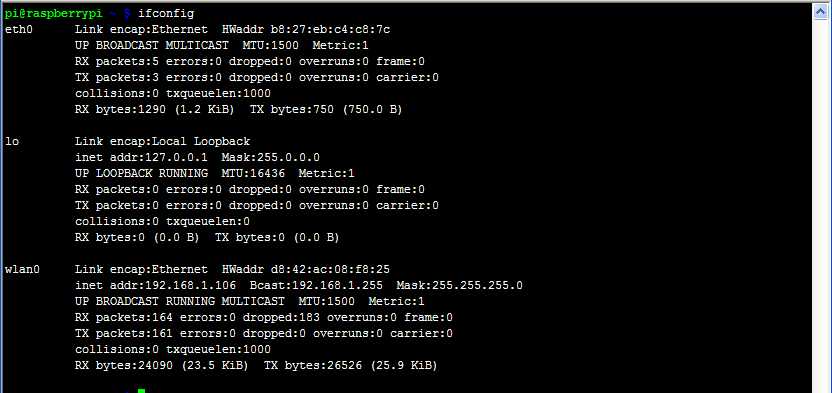Click loopback inet addr:127.0.0.1
Image resolution: width=832 pixels, height=393 pixels.
[141, 158]
